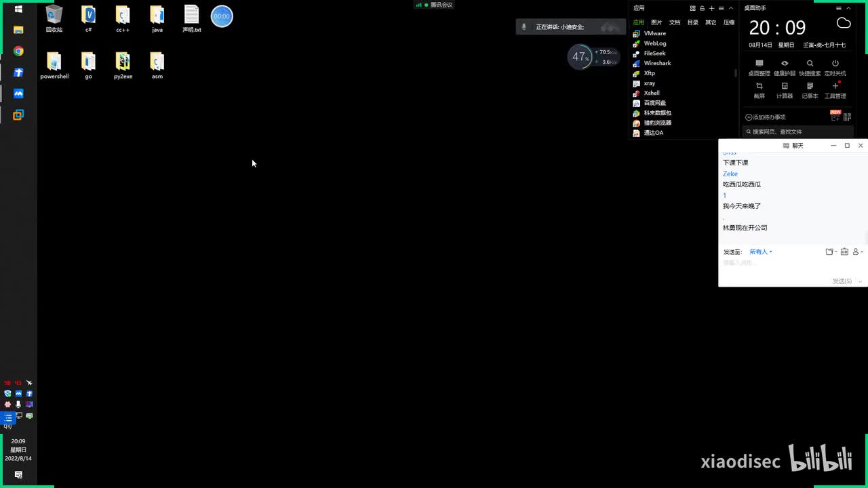Open the 声明.txt file on desktop

[x=192, y=19]
